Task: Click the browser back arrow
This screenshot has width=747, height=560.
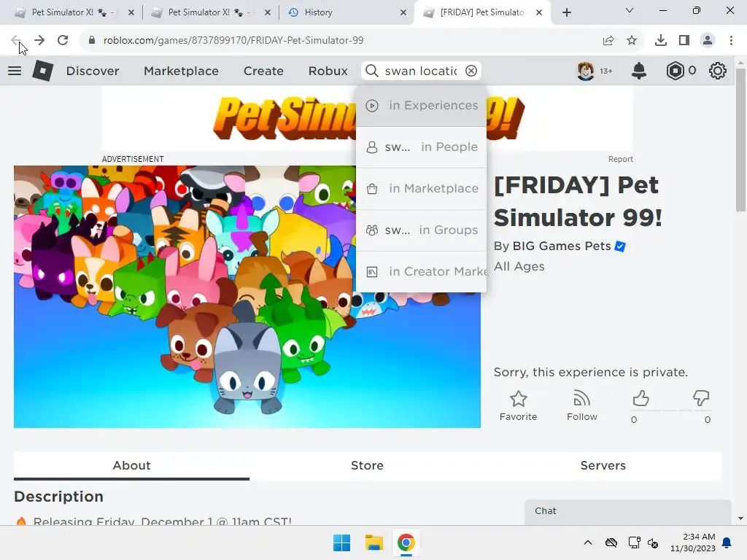Action: (16, 41)
